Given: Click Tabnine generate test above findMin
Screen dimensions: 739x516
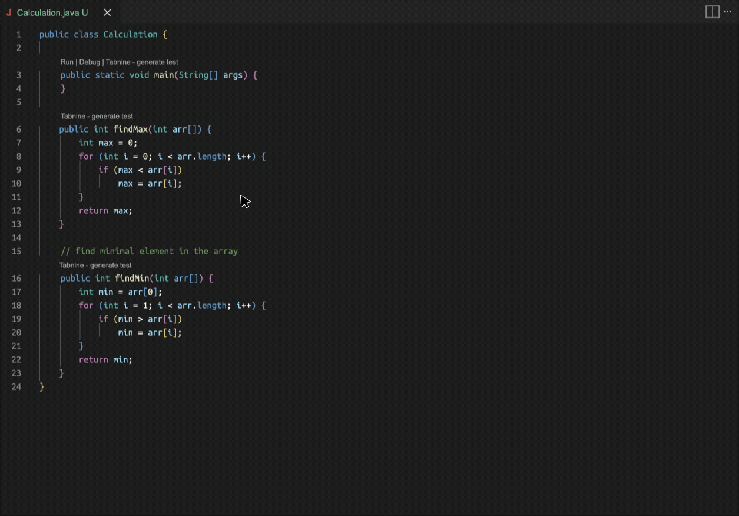Looking at the screenshot, I should click(96, 265).
